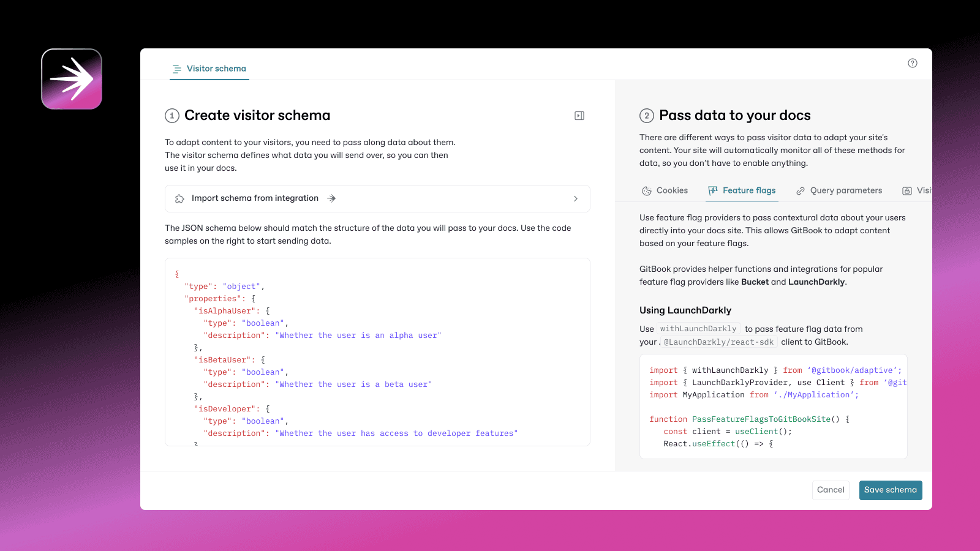Open the Visitor schema tab

[x=209, y=69]
